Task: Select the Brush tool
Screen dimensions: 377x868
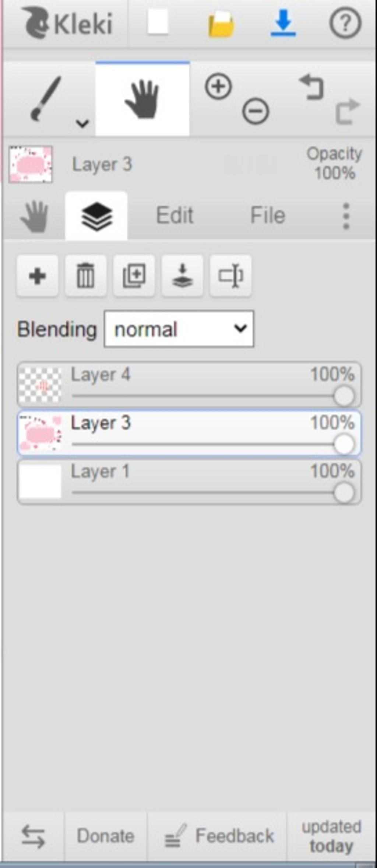Action: coord(46,99)
